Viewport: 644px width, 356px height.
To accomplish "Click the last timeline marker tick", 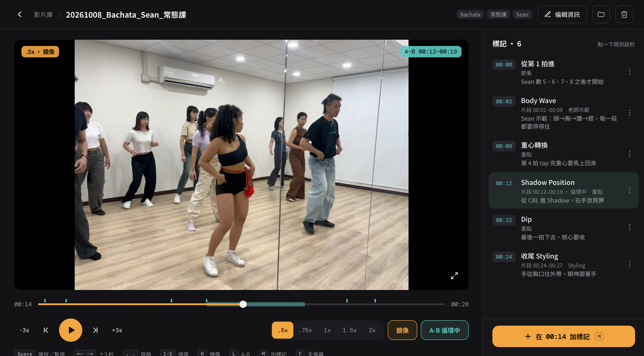I will click(375, 301).
